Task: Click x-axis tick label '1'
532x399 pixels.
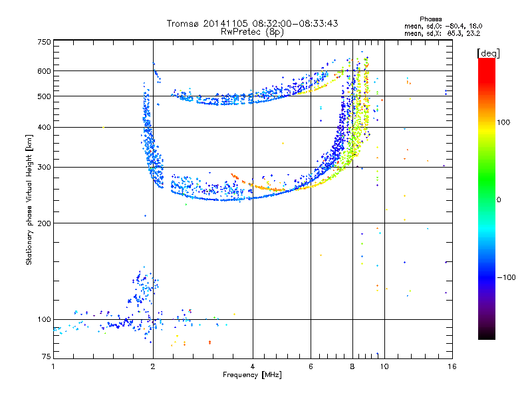Action: (53, 366)
